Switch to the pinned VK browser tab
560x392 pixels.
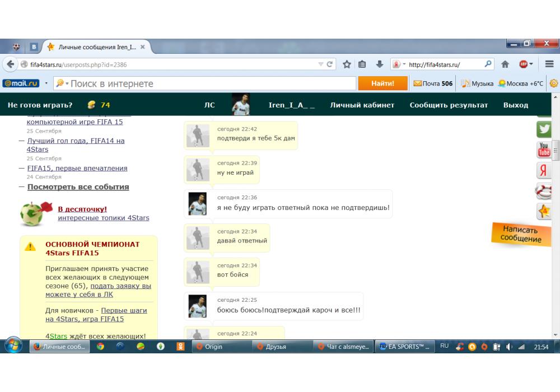pos(34,48)
